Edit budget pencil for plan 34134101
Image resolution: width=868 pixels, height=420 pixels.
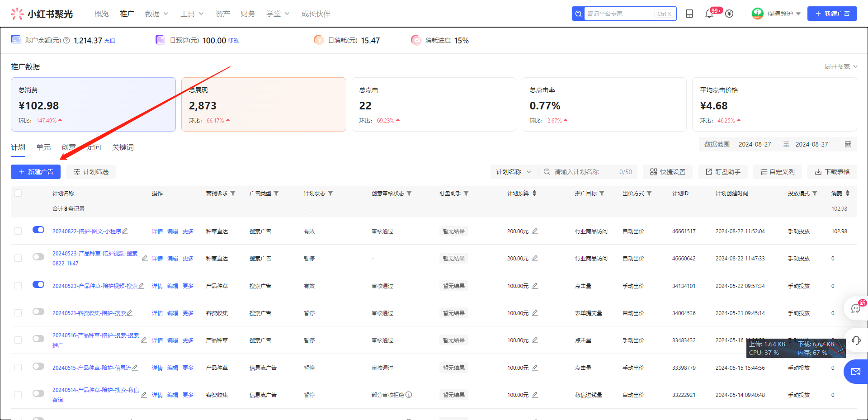pyautogui.click(x=535, y=286)
